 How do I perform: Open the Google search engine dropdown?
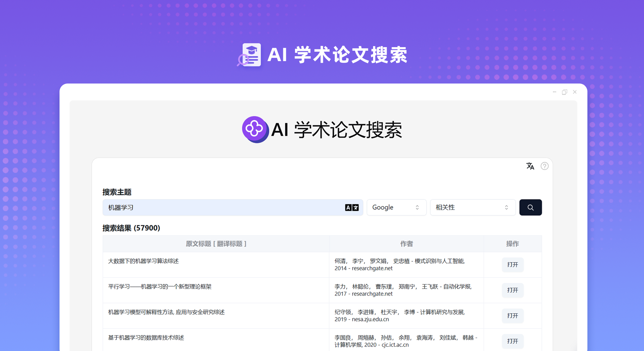(x=396, y=207)
